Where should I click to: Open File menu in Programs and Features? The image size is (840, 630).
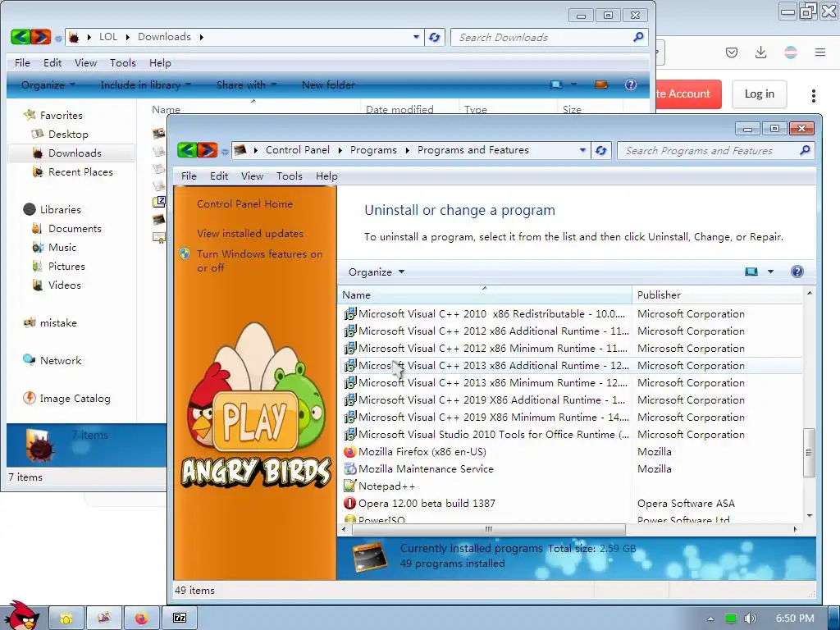tap(189, 176)
